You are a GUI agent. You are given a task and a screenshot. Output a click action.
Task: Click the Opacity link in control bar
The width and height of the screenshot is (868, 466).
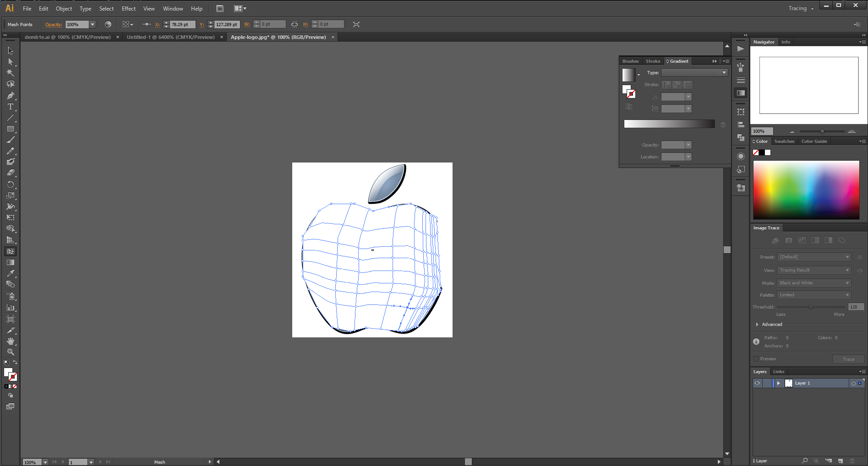pyautogui.click(x=54, y=25)
